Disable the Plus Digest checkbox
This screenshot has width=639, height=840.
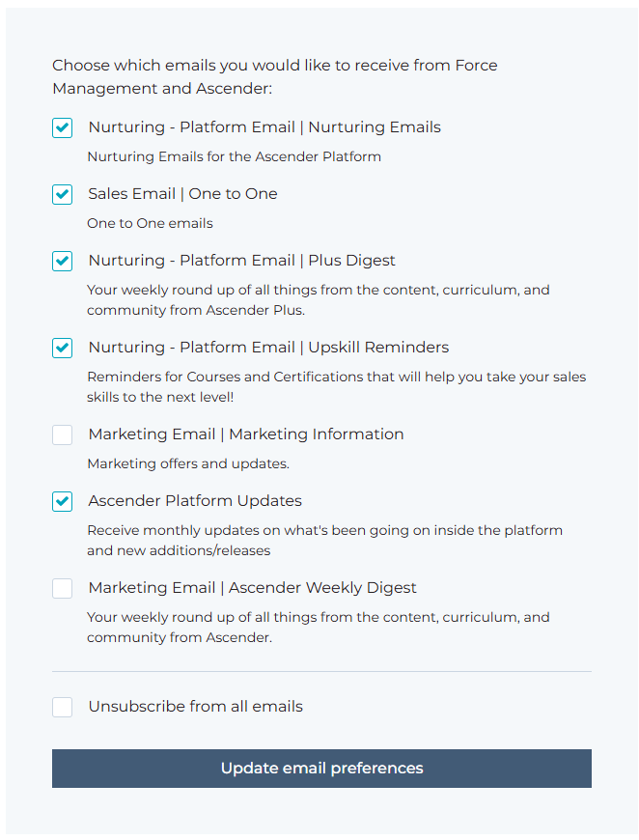tap(63, 261)
